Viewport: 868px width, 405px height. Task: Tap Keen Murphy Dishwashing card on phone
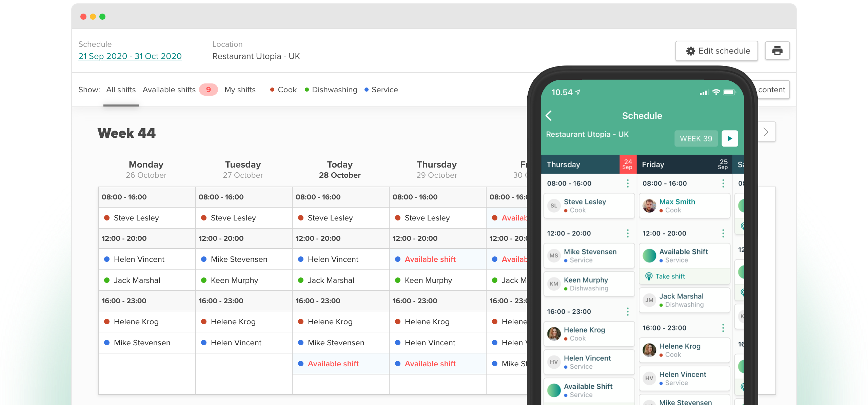(589, 284)
